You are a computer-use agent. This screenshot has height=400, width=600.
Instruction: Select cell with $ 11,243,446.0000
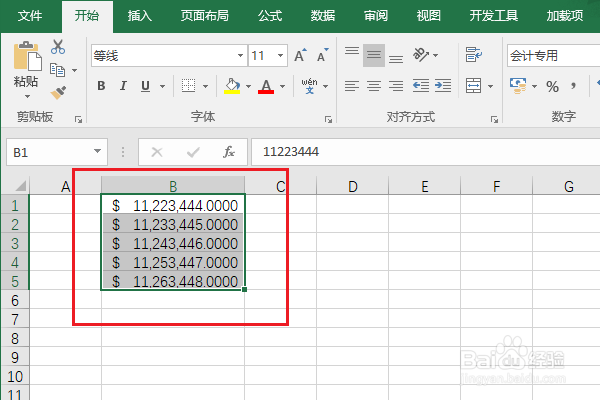coord(173,243)
